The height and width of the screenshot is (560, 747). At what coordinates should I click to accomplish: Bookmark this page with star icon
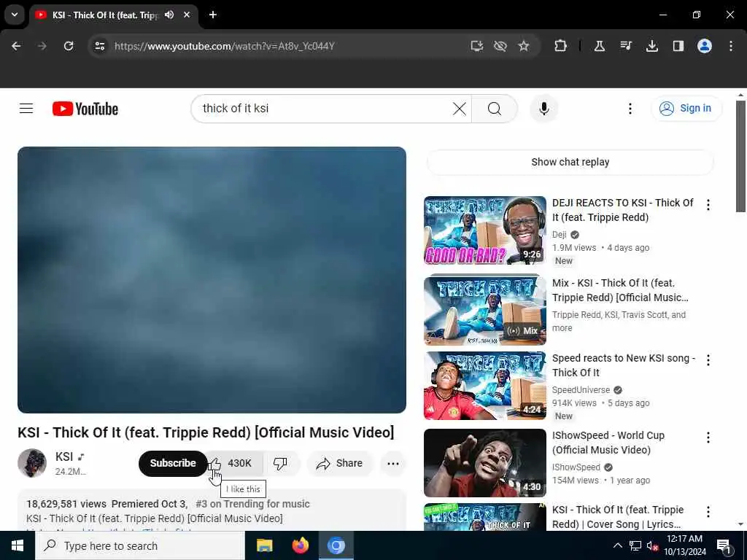click(524, 46)
